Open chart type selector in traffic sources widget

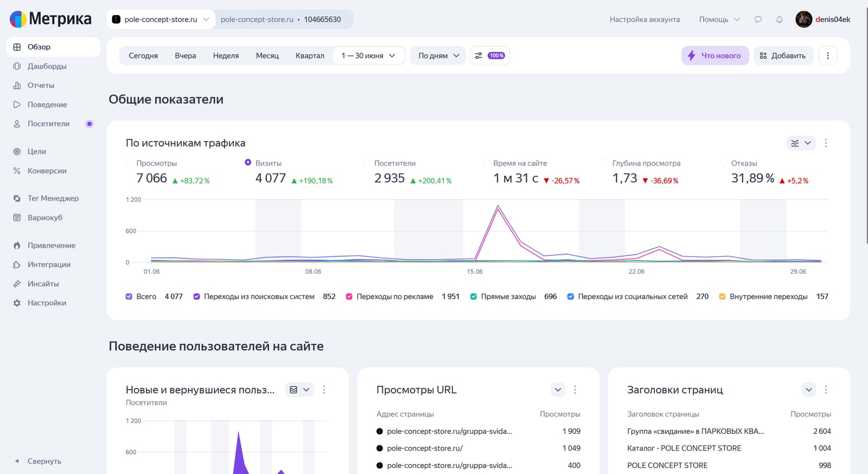pos(801,143)
